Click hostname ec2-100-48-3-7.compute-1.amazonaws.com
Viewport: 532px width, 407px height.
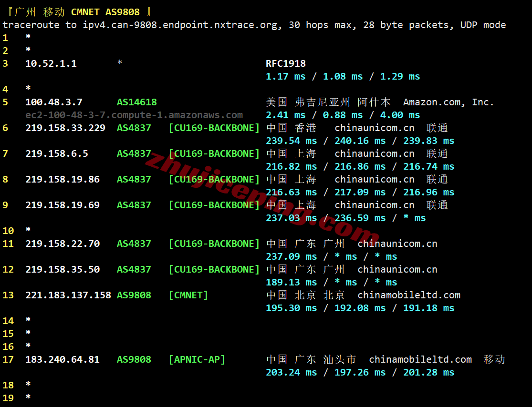[x=134, y=115]
